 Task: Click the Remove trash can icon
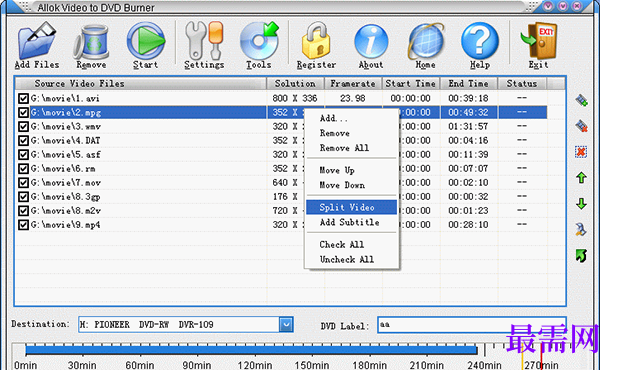coord(91,41)
